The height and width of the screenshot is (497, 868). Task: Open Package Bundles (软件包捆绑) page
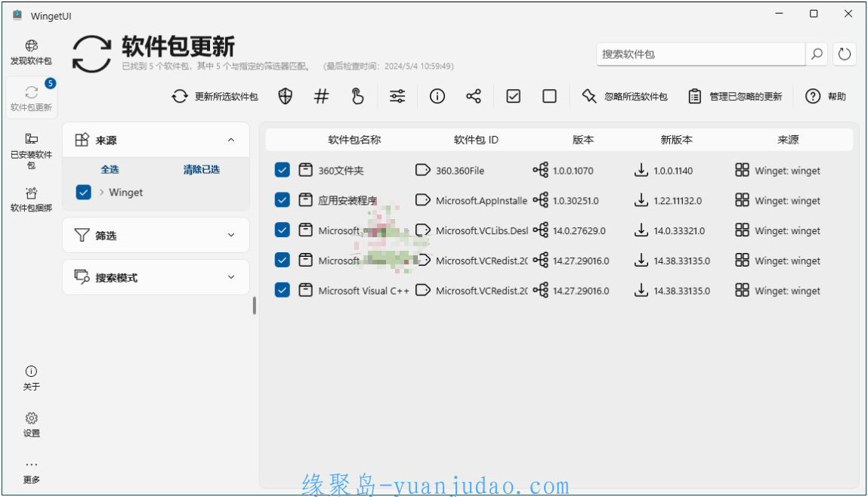click(31, 199)
